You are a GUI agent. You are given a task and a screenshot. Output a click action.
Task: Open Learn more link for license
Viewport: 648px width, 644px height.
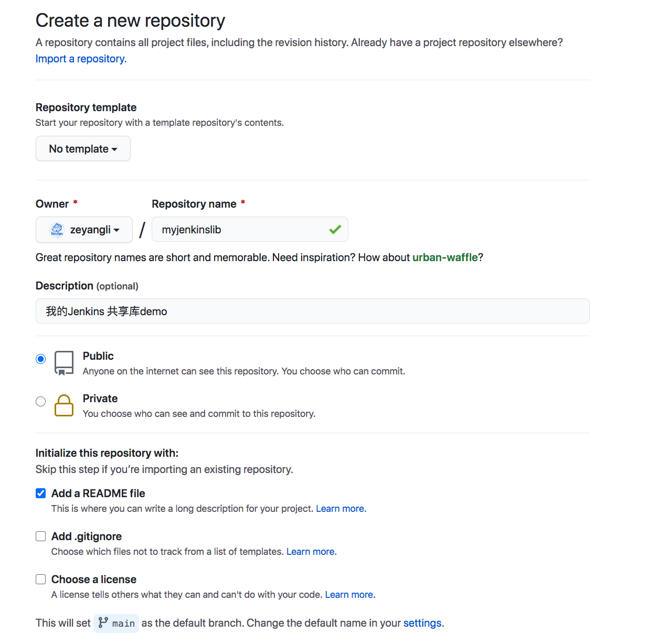point(350,595)
